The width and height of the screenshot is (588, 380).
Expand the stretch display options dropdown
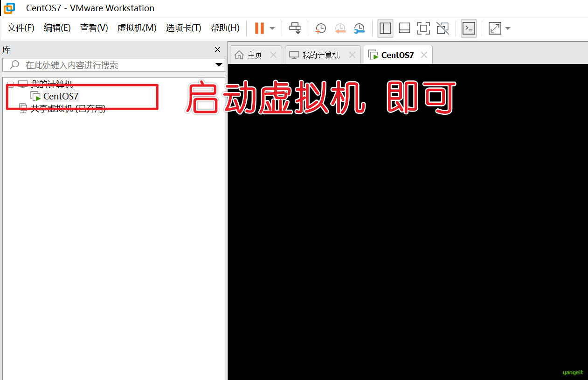(508, 28)
